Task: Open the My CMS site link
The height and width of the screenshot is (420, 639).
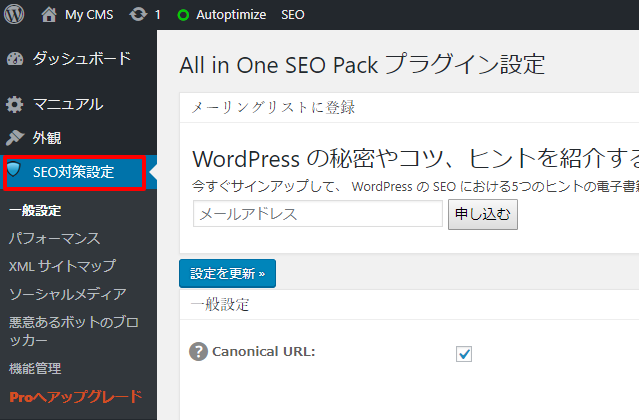Action: tap(89, 15)
